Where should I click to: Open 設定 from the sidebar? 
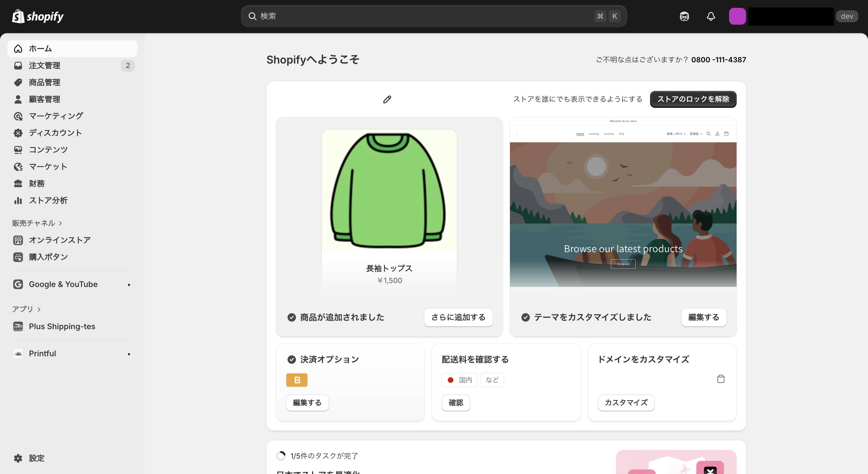coord(36,458)
